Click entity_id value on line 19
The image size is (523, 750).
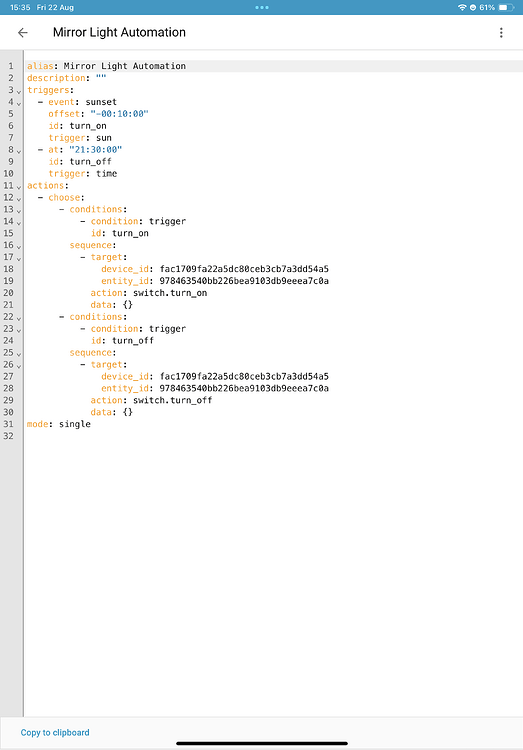point(244,281)
